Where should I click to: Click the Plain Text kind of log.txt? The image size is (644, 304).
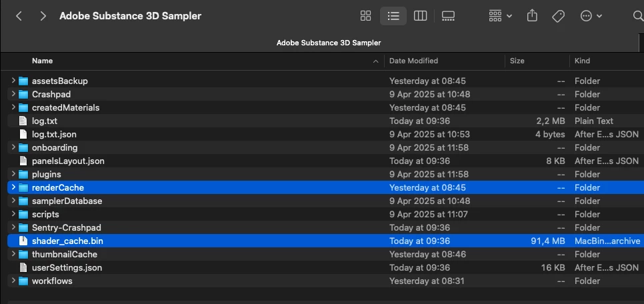594,121
